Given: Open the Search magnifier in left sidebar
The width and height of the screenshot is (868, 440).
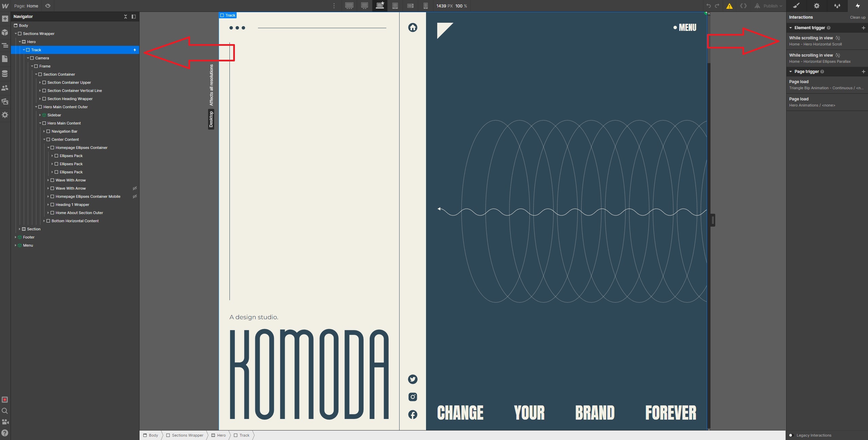Looking at the screenshot, I should click(x=5, y=411).
